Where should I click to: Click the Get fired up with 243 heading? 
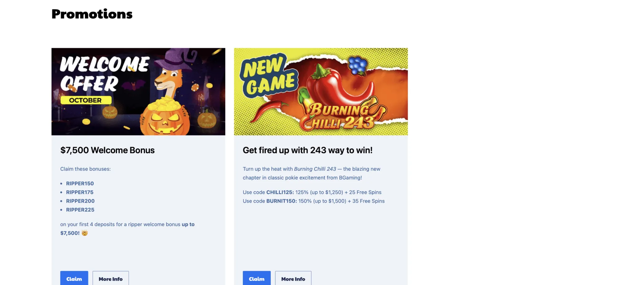[x=307, y=150]
